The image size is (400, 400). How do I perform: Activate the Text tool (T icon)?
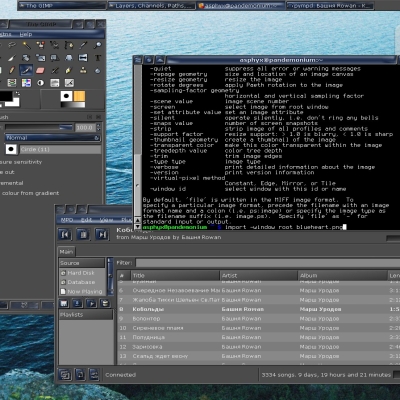[97, 58]
